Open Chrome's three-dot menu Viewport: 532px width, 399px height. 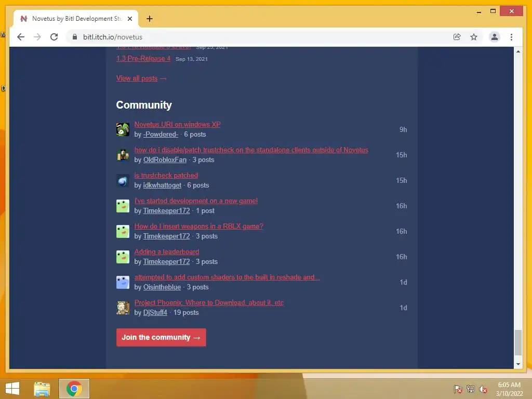point(511,37)
